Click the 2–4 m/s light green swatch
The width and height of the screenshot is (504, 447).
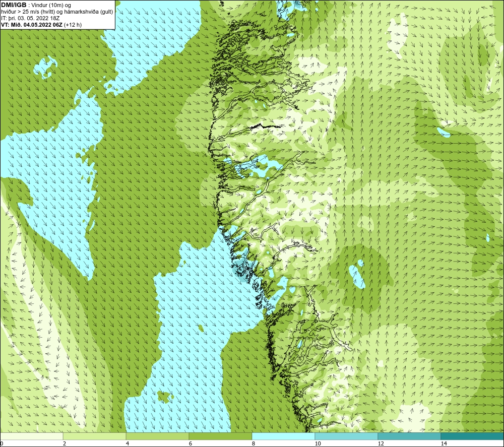pos(95,436)
